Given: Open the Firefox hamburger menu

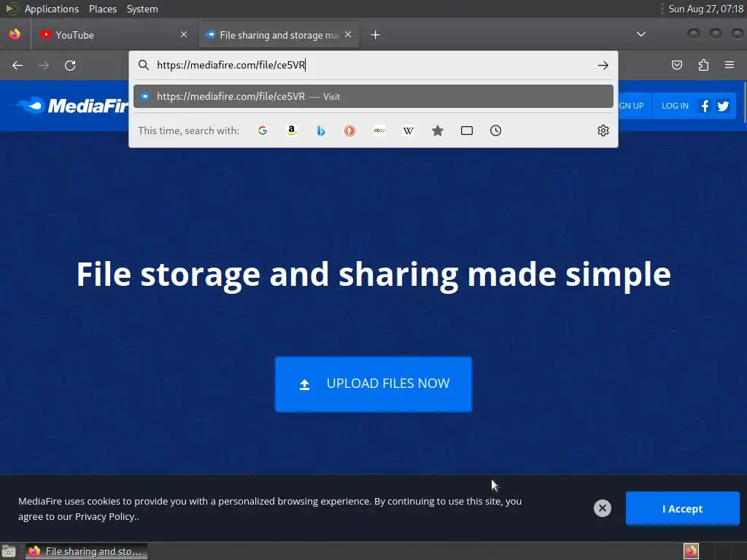Looking at the screenshot, I should (729, 65).
